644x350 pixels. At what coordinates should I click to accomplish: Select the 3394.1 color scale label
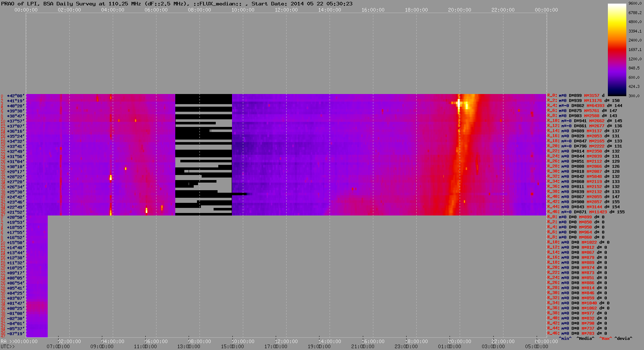click(635, 31)
